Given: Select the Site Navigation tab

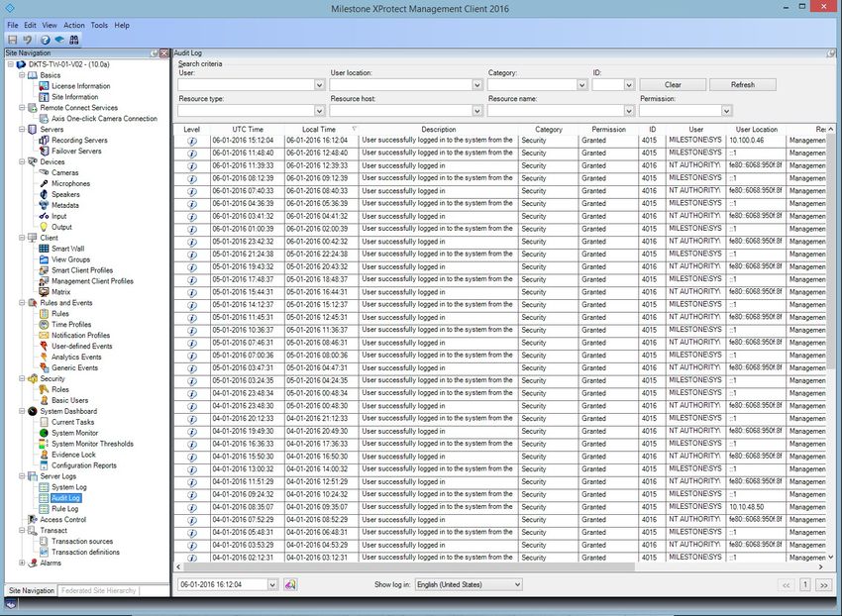Looking at the screenshot, I should pyautogui.click(x=31, y=591).
